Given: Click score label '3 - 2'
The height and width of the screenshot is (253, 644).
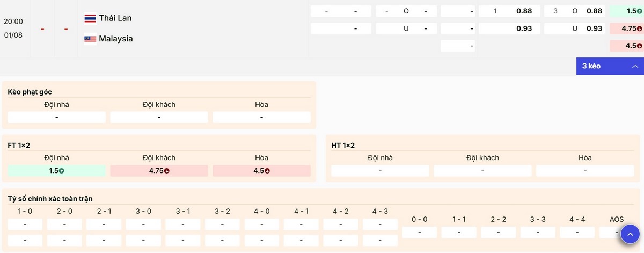Looking at the screenshot, I should point(222,212).
